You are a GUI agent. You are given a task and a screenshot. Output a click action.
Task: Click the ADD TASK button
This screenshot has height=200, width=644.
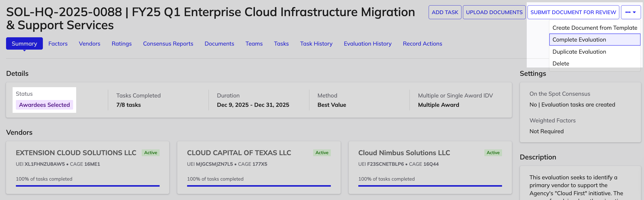[445, 12]
